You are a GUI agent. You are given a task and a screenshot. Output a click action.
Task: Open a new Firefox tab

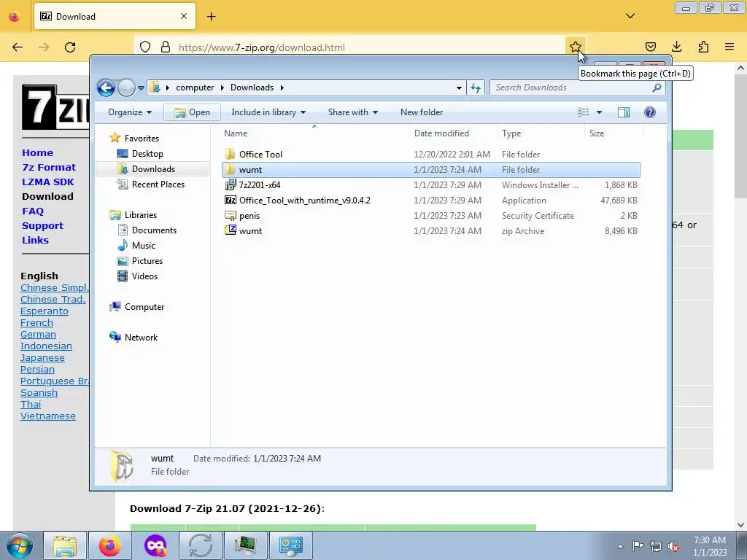tap(211, 17)
